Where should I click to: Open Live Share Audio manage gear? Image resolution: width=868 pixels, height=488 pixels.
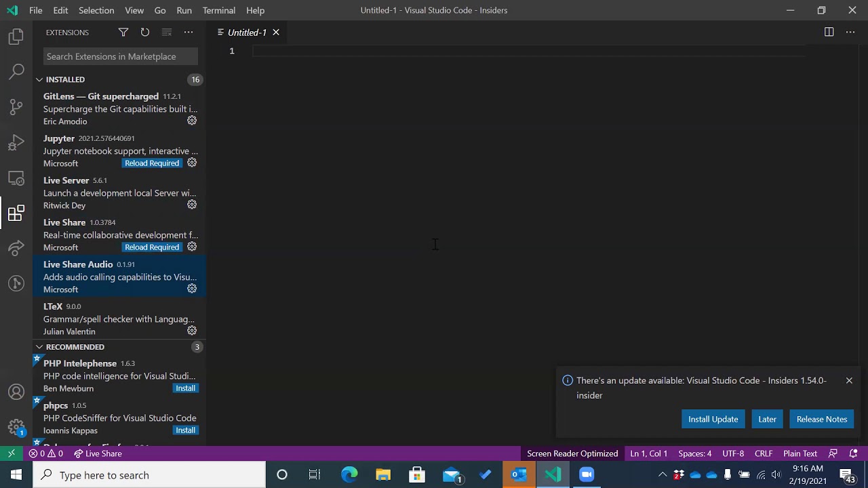192,289
